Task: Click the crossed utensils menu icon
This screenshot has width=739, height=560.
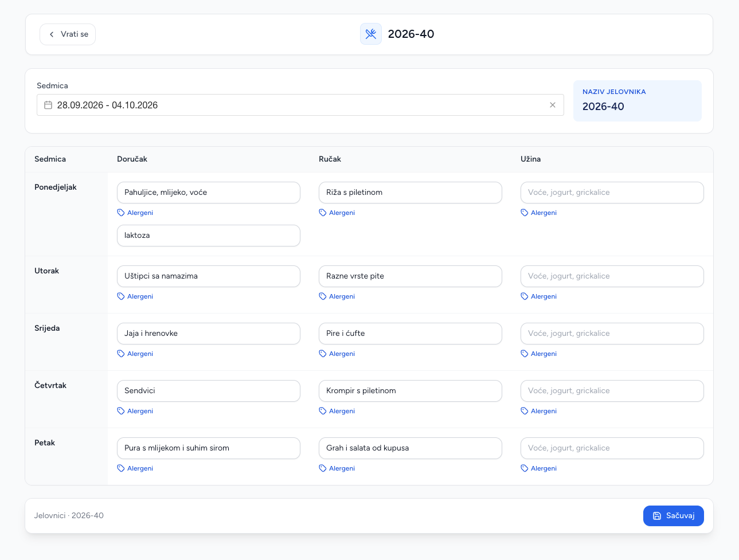Action: 371,34
